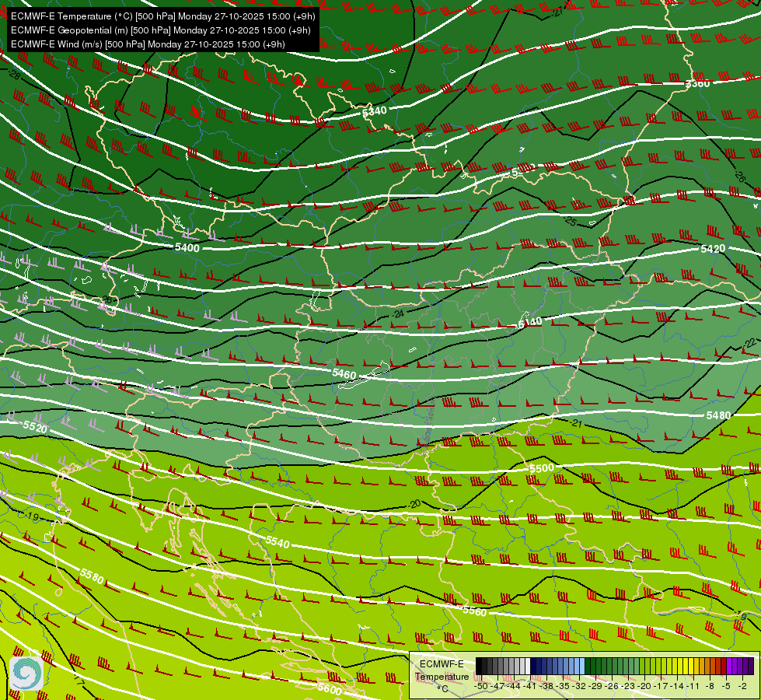
Task: Click the ECMWF-E Temperature 500 hPa title line
Action: click(x=163, y=16)
